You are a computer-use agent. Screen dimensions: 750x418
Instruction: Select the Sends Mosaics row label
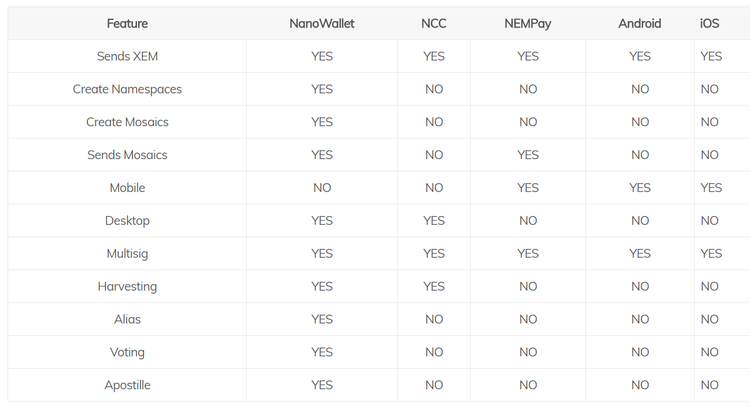[127, 155]
